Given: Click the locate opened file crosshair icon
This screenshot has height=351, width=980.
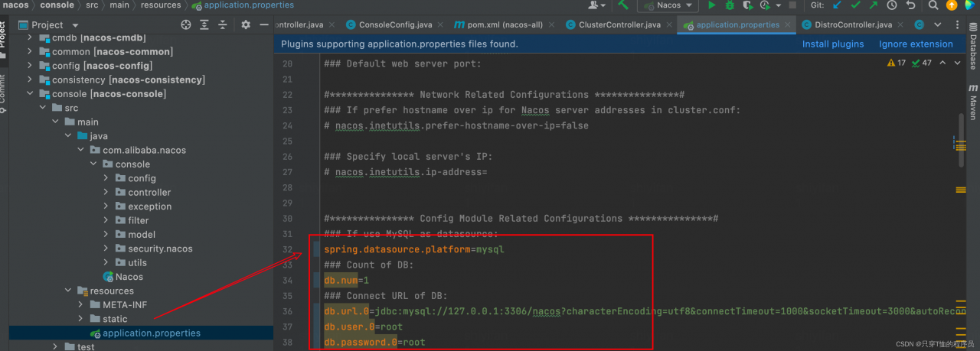Looking at the screenshot, I should [x=185, y=24].
